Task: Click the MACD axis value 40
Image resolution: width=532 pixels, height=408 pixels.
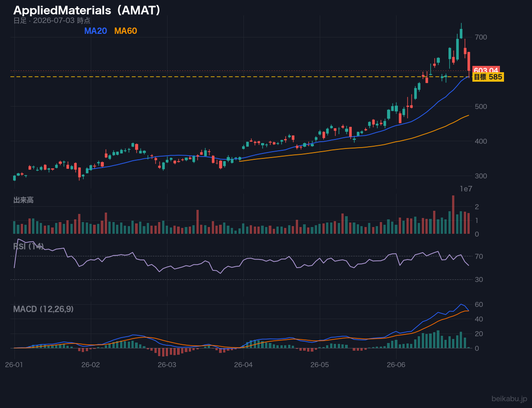Action: (x=479, y=319)
